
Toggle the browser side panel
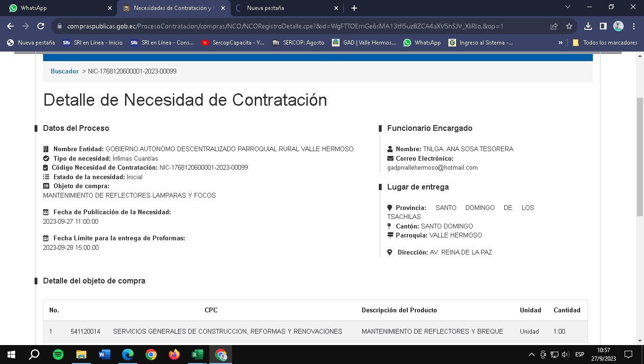[603, 27]
